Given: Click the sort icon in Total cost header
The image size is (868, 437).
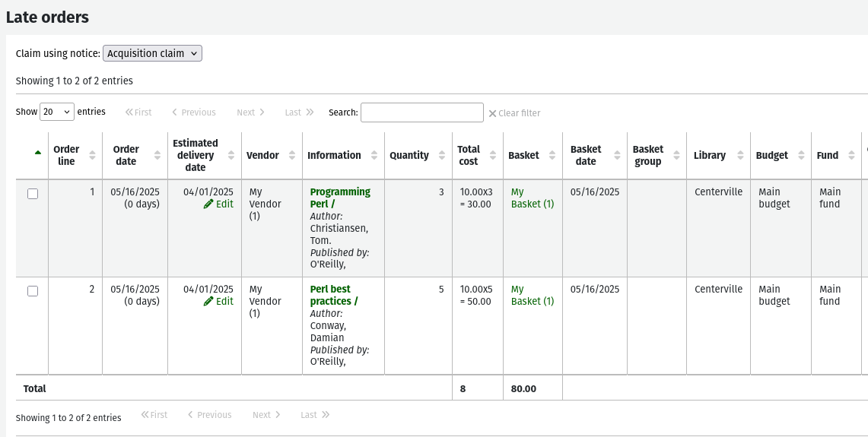Looking at the screenshot, I should coord(493,155).
